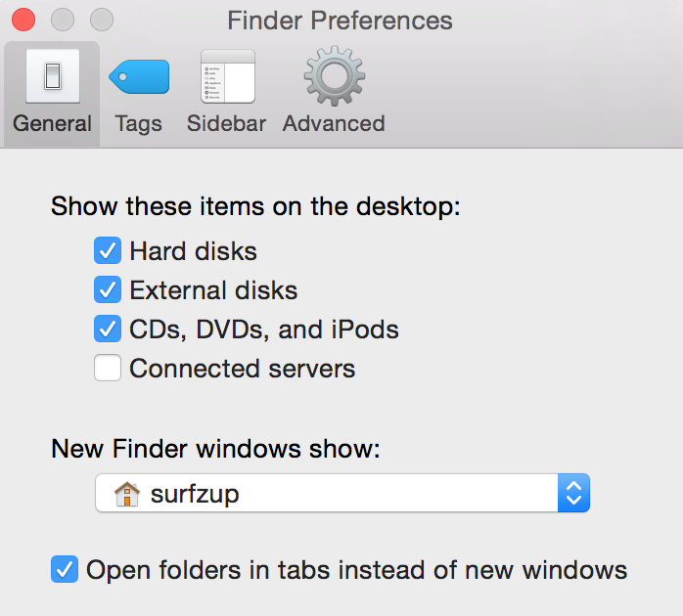Go to the Sidebar tab label
683x616 pixels.
(x=227, y=124)
